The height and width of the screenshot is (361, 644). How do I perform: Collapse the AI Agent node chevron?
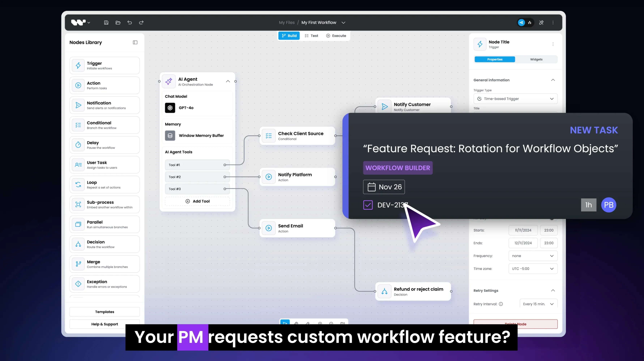228,81
